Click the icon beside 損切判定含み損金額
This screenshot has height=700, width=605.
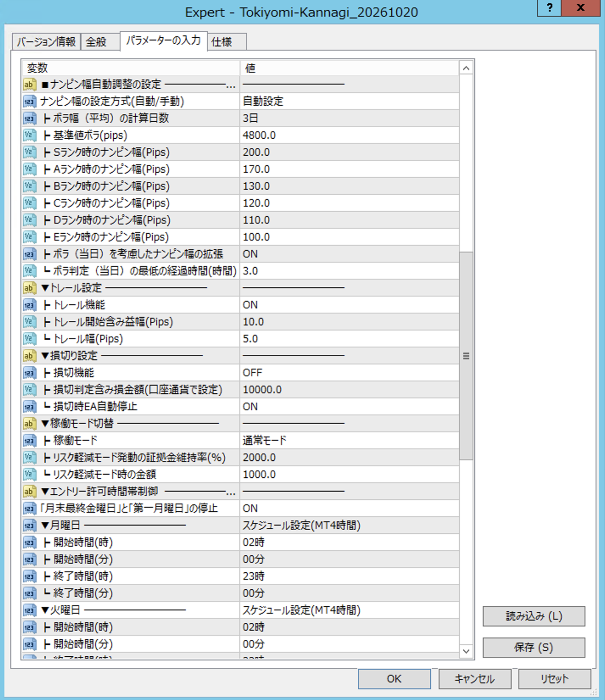click(x=29, y=390)
